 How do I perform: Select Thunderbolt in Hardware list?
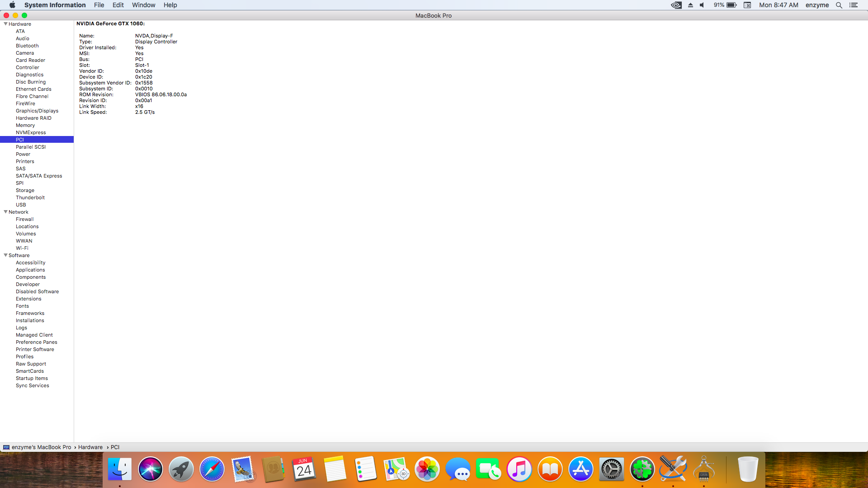[30, 197]
